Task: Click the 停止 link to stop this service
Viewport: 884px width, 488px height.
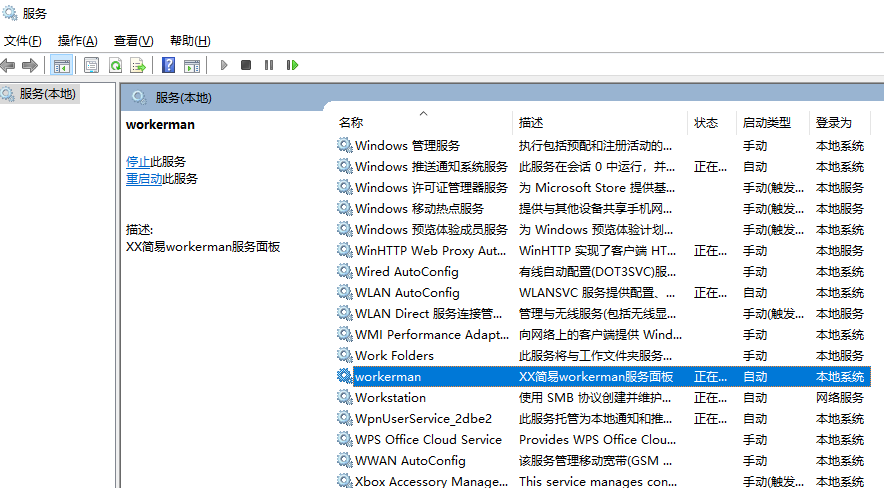Action: (138, 162)
